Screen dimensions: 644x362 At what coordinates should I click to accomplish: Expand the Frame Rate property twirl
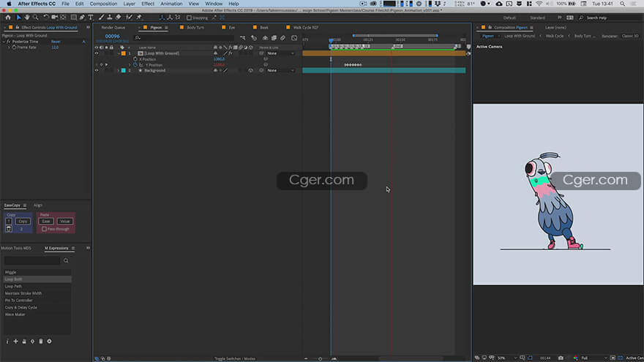9,48
